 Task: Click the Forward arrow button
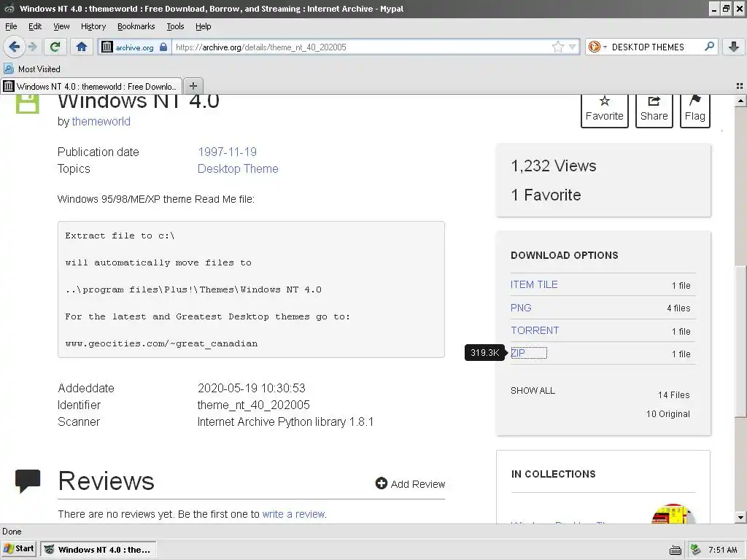[x=32, y=47]
